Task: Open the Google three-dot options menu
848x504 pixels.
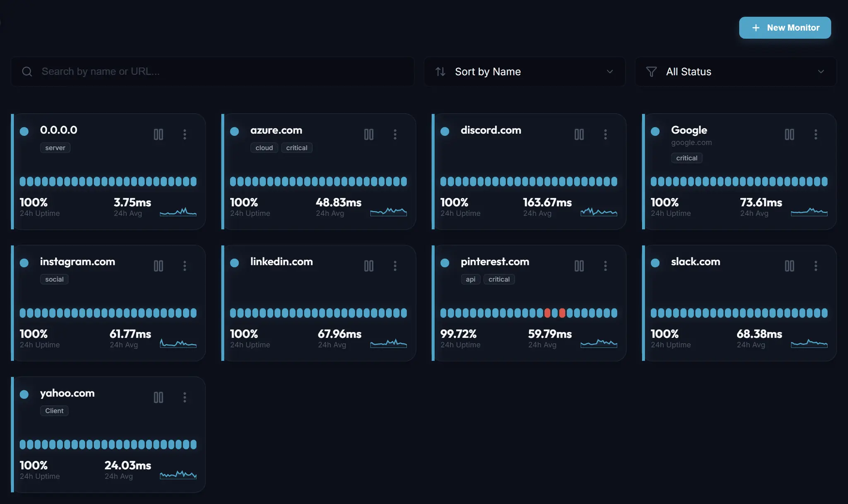Action: tap(816, 134)
